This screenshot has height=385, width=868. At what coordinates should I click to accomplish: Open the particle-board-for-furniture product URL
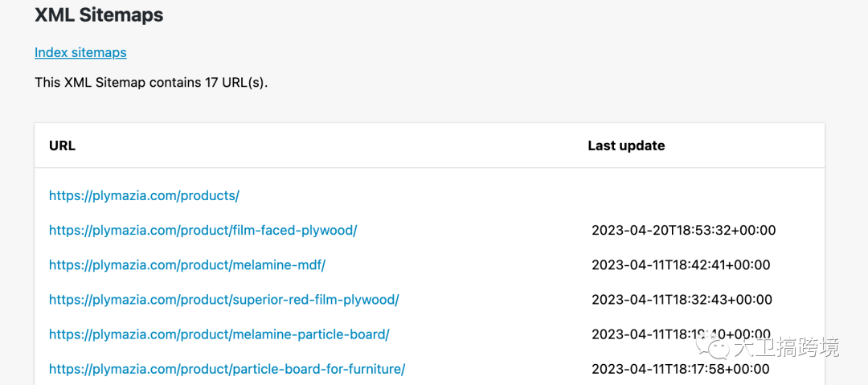227,369
